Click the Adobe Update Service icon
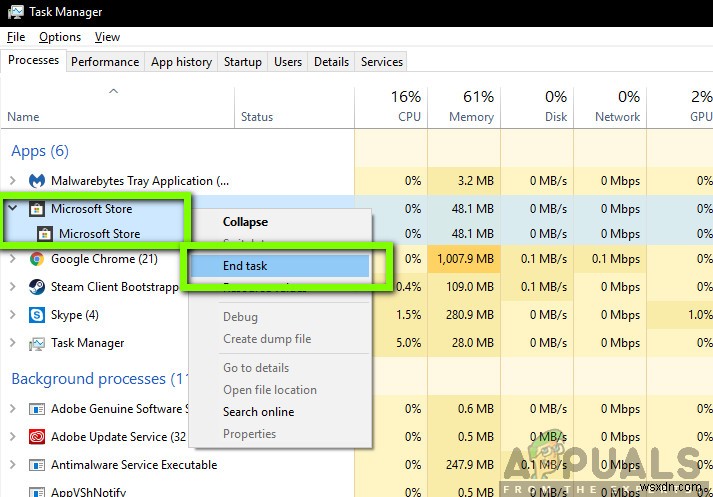Image resolution: width=713 pixels, height=497 pixels. [x=37, y=437]
